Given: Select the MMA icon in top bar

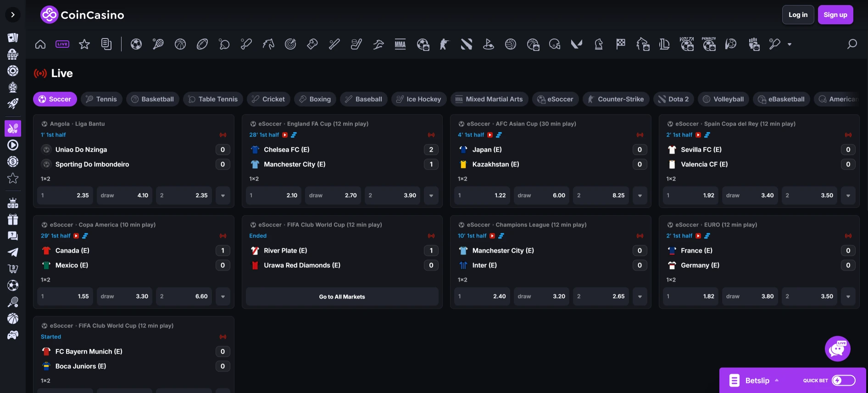Looking at the screenshot, I should click(x=401, y=44).
